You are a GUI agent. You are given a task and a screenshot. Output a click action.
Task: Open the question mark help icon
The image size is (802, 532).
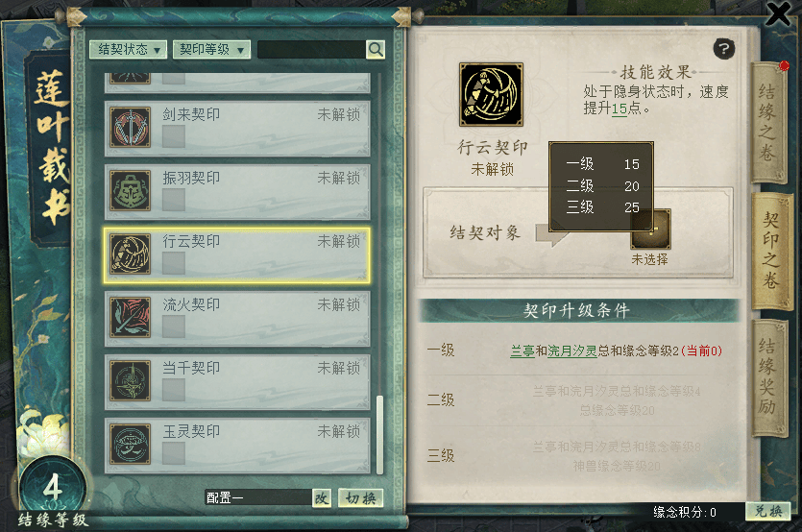point(724,49)
